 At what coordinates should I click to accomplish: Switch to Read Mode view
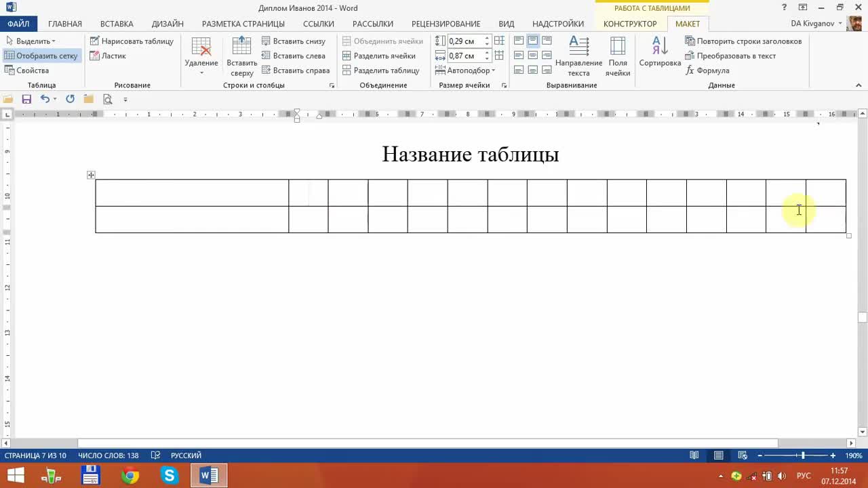pos(694,455)
